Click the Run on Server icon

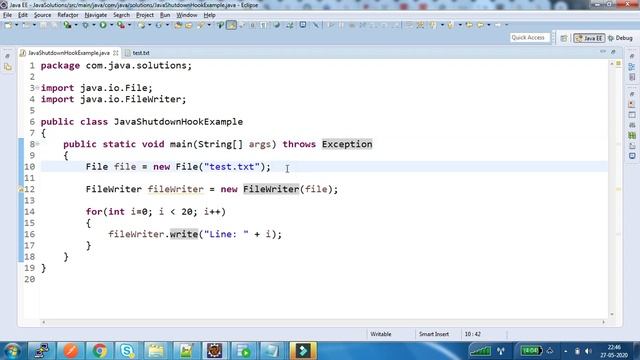67,25
